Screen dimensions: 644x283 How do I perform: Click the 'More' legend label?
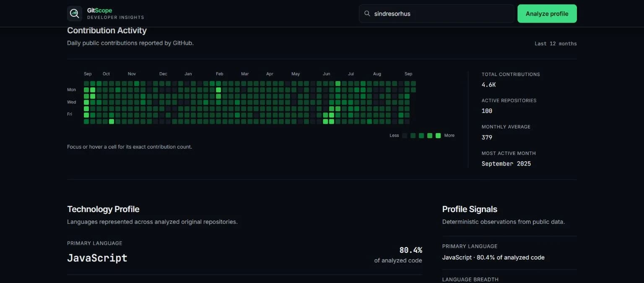coord(449,136)
